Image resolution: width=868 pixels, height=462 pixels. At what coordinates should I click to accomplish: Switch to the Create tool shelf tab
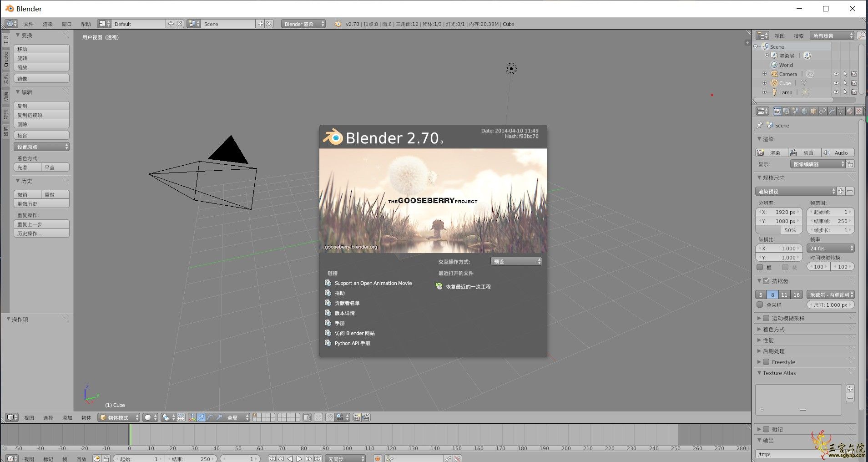coord(6,59)
